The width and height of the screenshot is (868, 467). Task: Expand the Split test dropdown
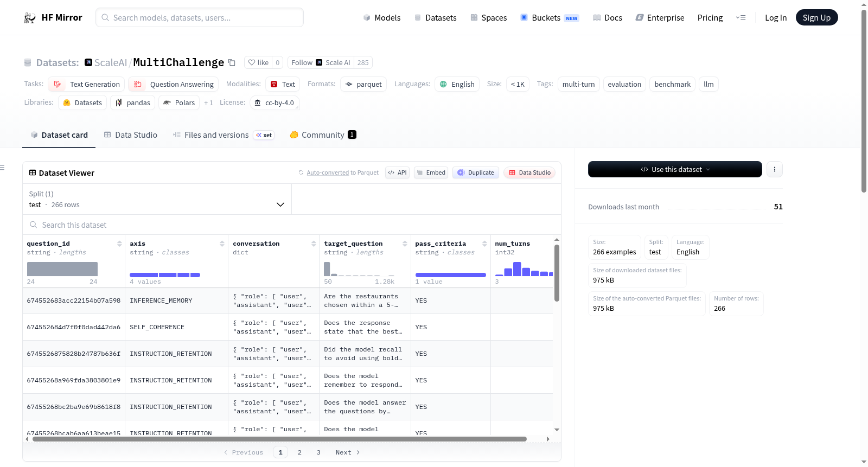(x=157, y=199)
